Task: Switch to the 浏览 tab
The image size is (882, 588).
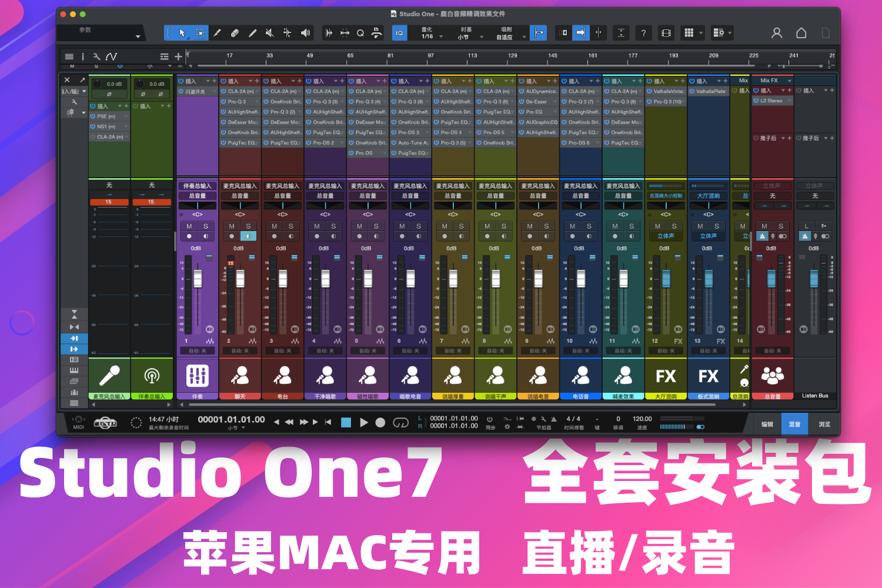Action: 824,424
